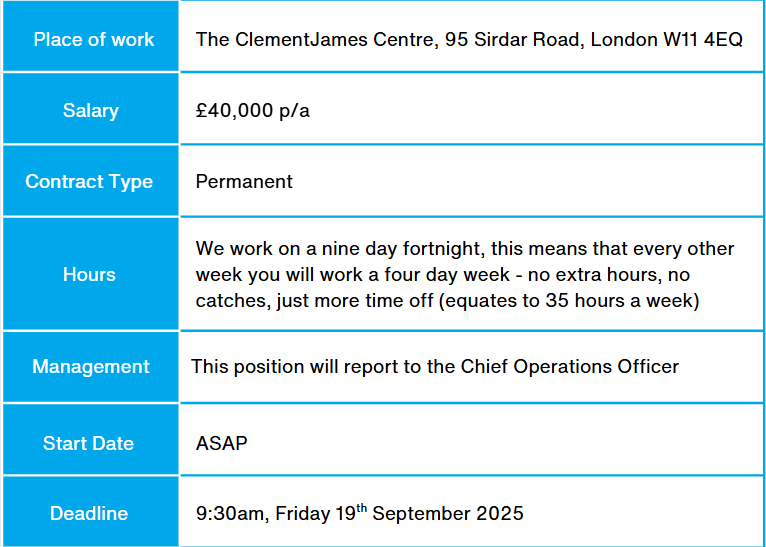The height and width of the screenshot is (547, 766).
Task: Select the Permanent contract value
Action: point(244,182)
